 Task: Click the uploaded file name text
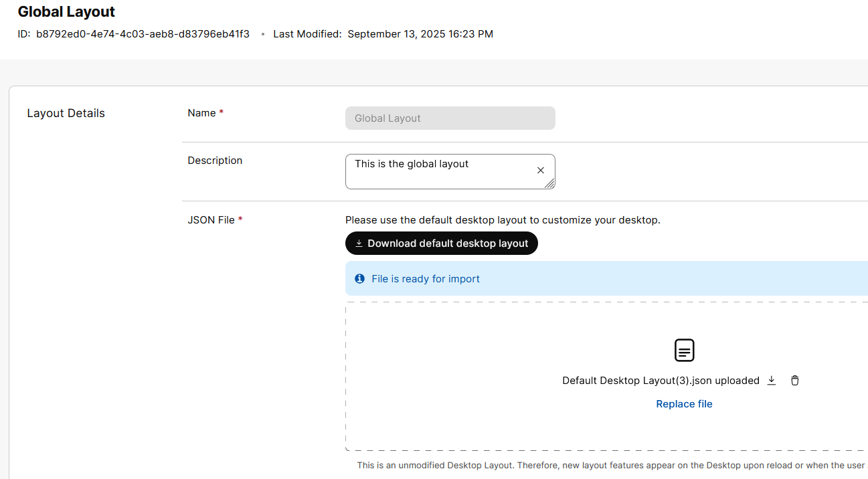(x=660, y=381)
